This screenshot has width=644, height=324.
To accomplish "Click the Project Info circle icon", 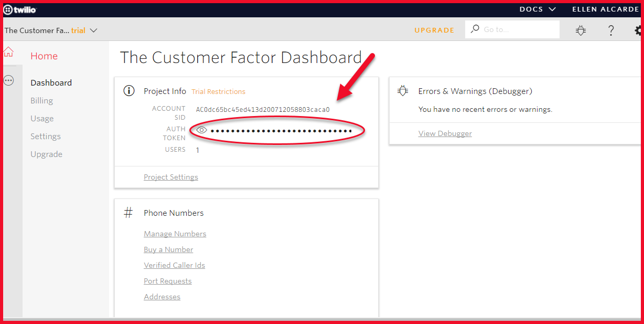I will click(x=128, y=91).
